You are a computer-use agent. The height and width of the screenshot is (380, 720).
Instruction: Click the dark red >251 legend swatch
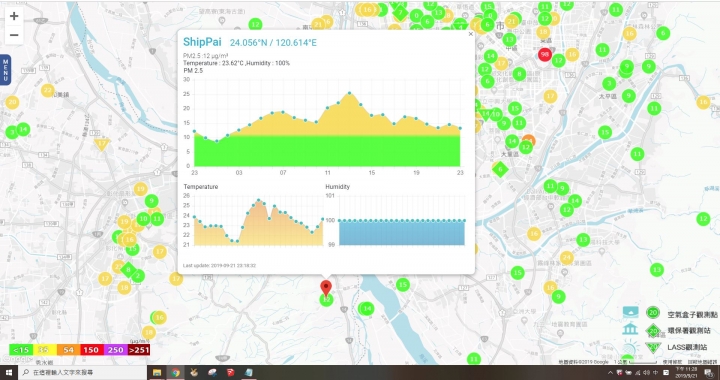click(x=138, y=350)
